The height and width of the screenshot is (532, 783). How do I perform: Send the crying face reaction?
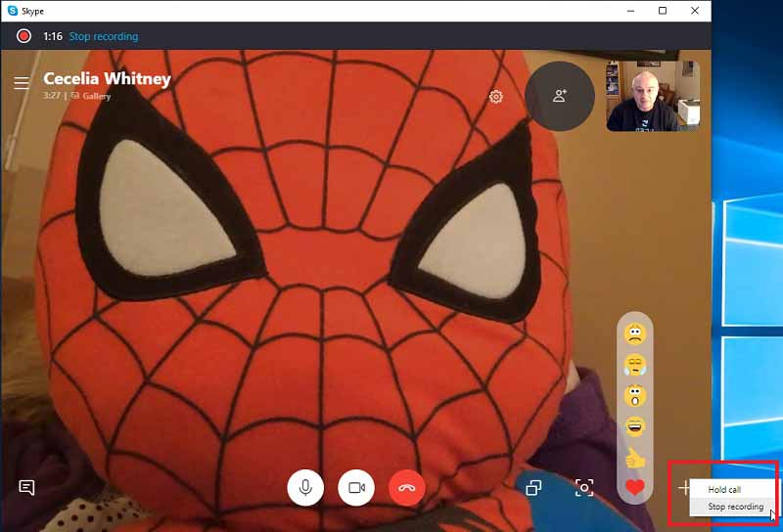635,365
